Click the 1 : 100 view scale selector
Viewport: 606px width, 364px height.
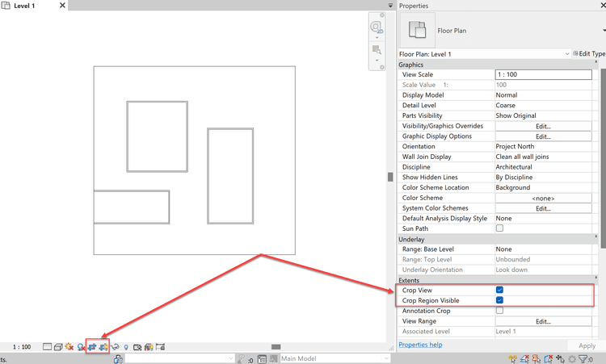tap(22, 347)
